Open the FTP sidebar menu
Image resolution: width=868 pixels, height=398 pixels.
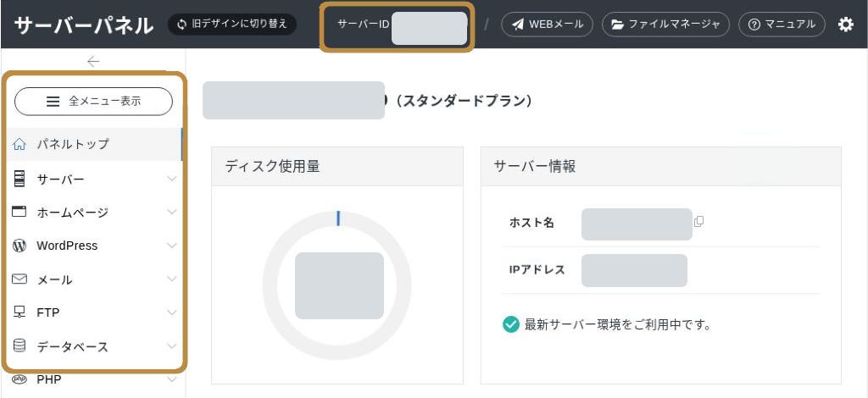point(93,312)
